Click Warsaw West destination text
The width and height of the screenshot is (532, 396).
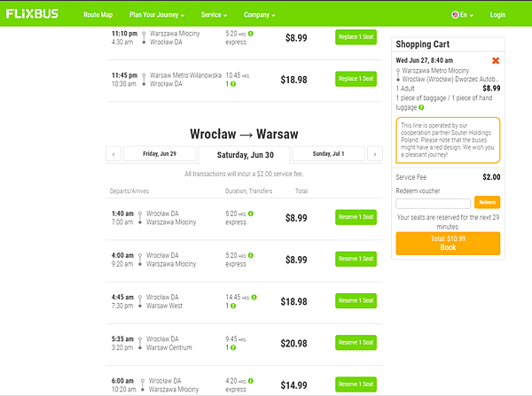pyautogui.click(x=164, y=306)
